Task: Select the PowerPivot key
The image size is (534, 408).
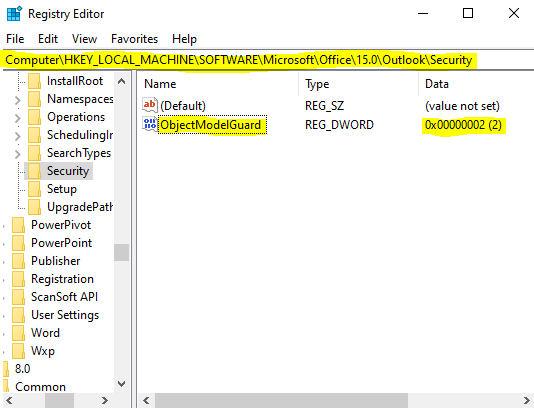Action: 61,225
